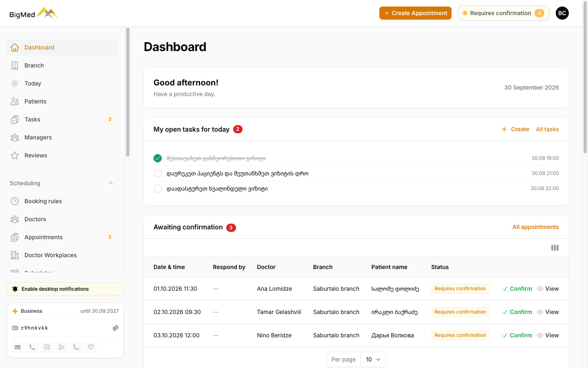View Nino Beridze's appointment
This screenshot has height=368, width=588.
coord(548,335)
